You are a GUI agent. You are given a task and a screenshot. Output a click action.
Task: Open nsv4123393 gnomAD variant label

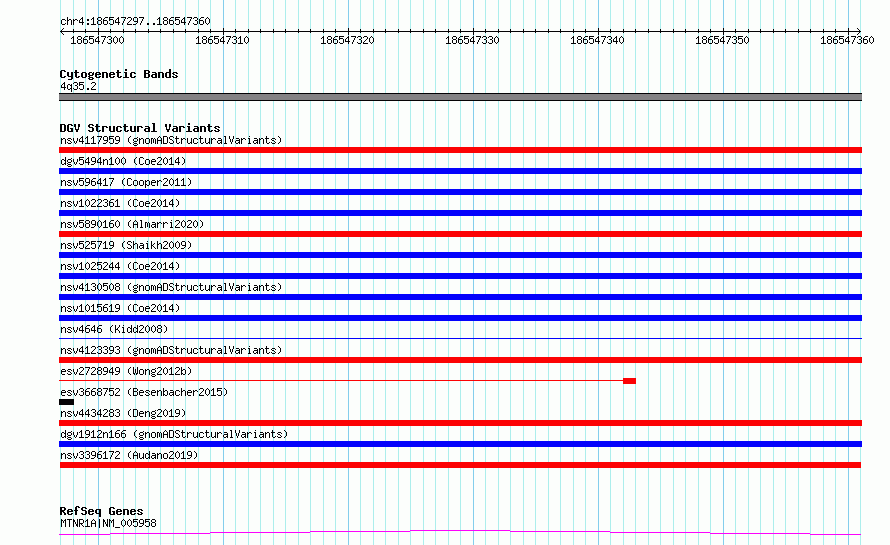[x=171, y=350]
